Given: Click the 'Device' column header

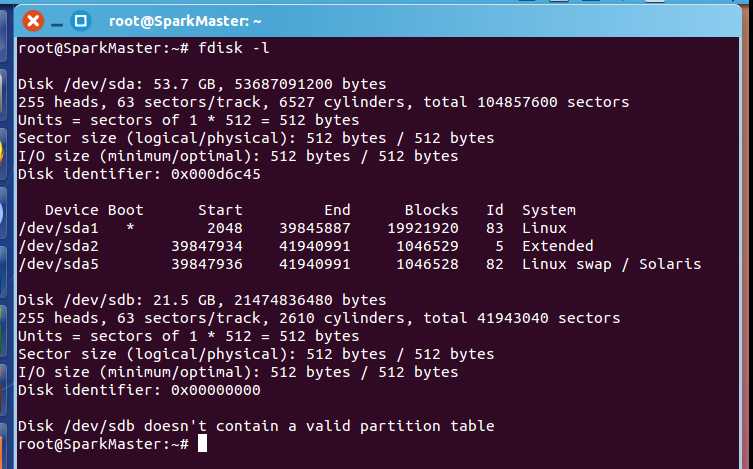Looking at the screenshot, I should (72, 210).
